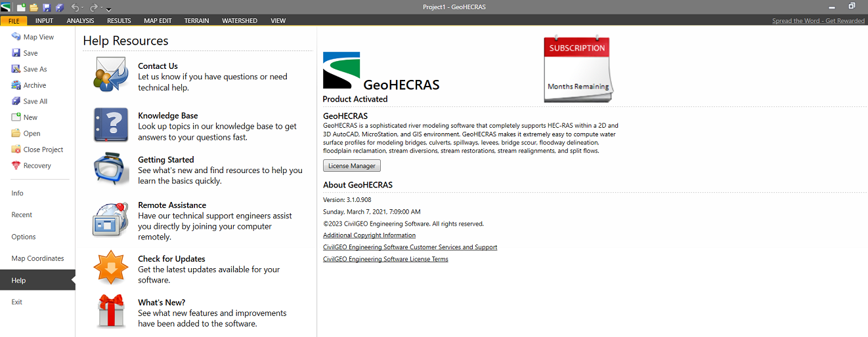This screenshot has height=337, width=868.
Task: Click the What's New gift box icon
Action: [110, 311]
